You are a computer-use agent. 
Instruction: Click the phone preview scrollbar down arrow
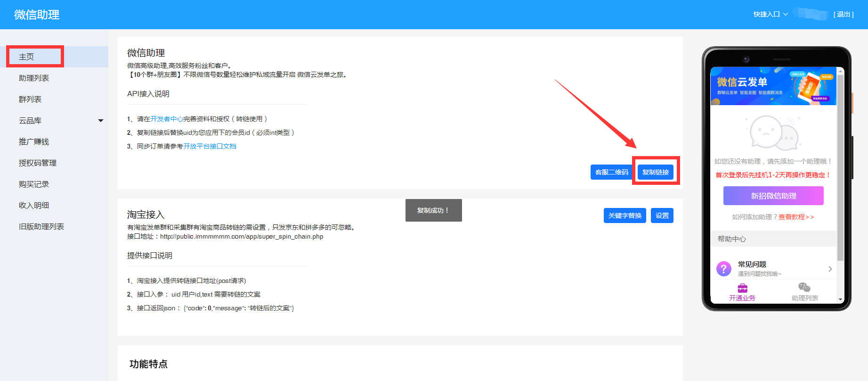click(x=840, y=299)
